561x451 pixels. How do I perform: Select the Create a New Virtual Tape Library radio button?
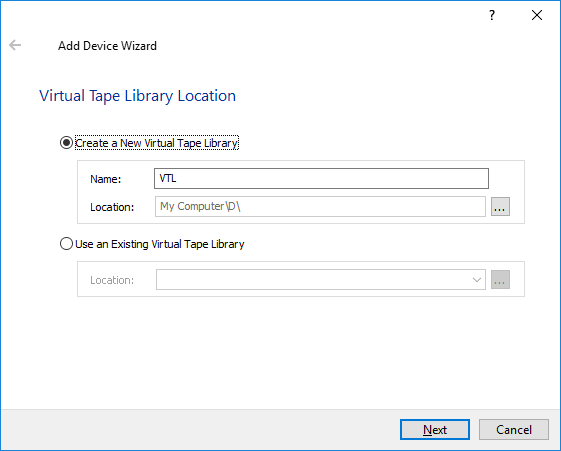point(66,143)
